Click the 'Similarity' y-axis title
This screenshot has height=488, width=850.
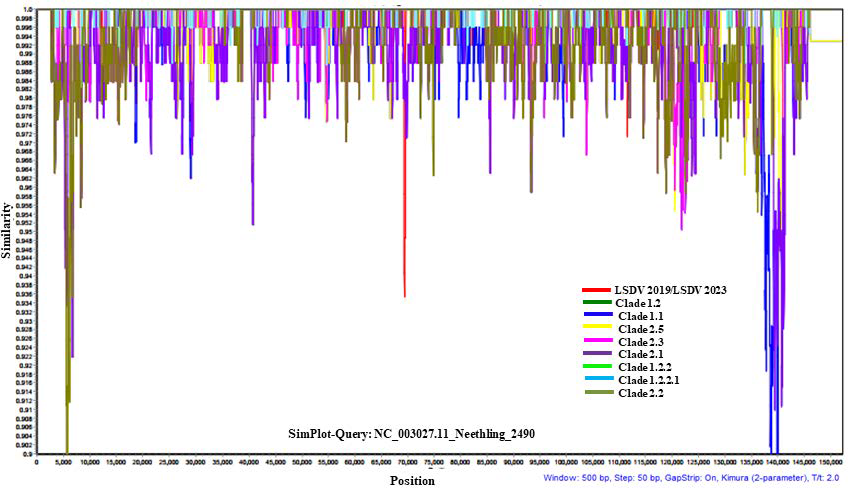(x=8, y=228)
